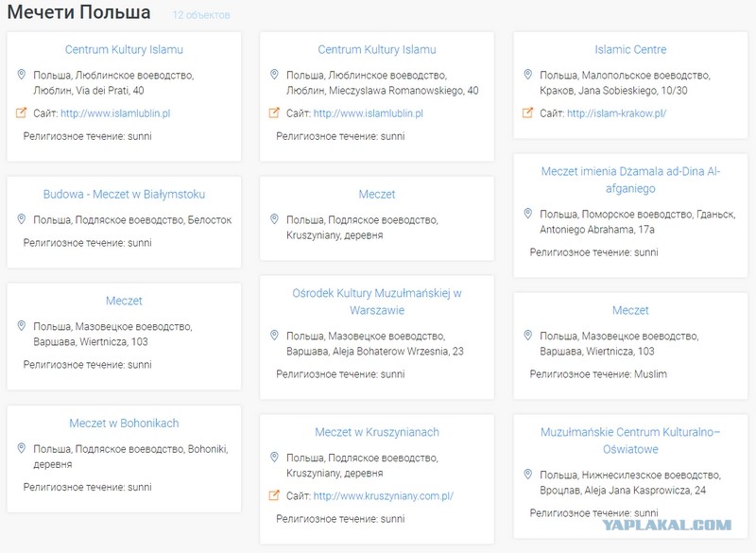Click the location pin icon next to Белосток
This screenshot has height=553, width=756.
[21, 219]
